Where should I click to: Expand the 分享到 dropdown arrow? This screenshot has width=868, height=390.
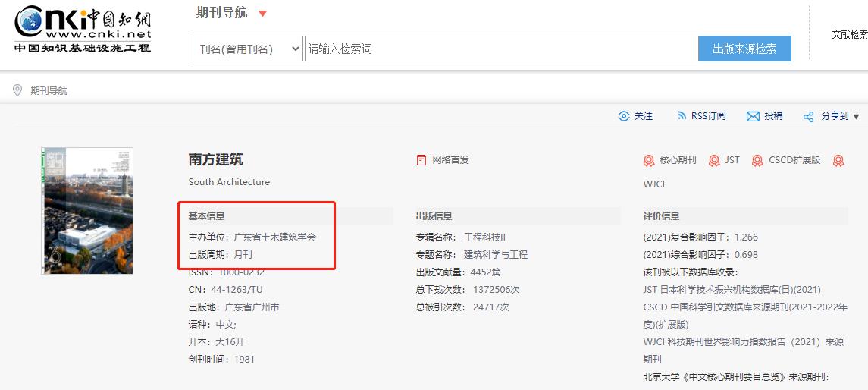857,117
